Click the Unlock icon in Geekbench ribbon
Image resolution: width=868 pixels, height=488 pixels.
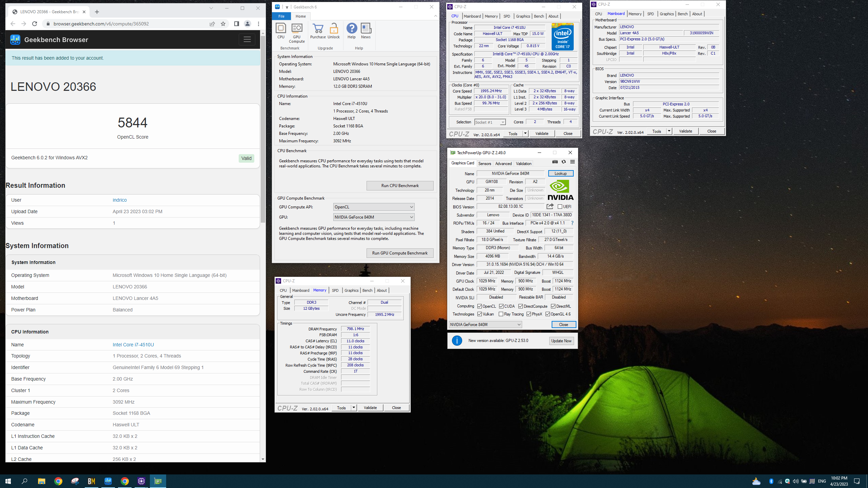tap(334, 31)
